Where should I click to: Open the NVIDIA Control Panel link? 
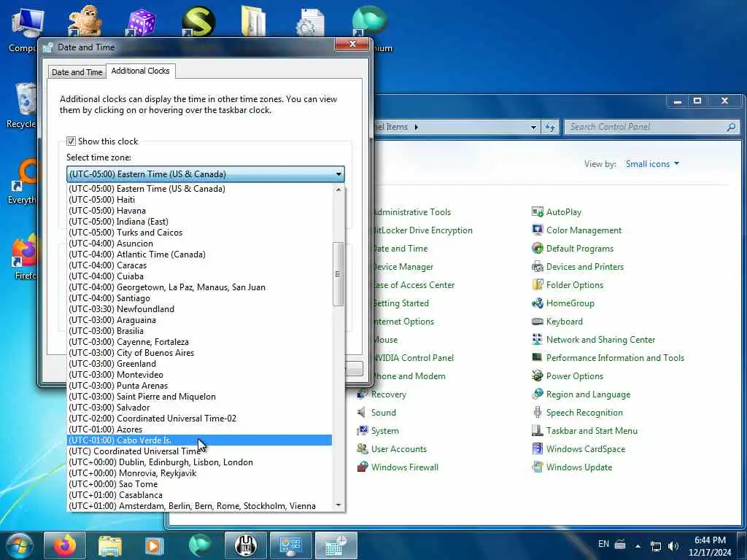click(x=413, y=357)
